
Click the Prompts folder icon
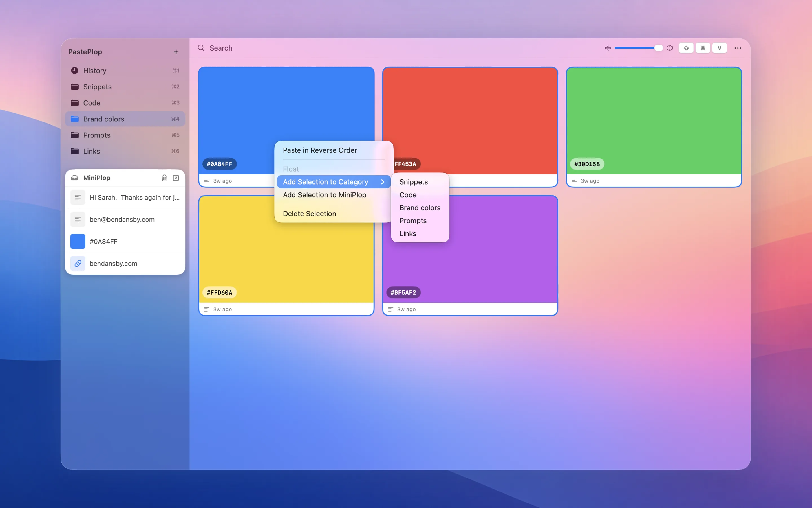tap(74, 135)
